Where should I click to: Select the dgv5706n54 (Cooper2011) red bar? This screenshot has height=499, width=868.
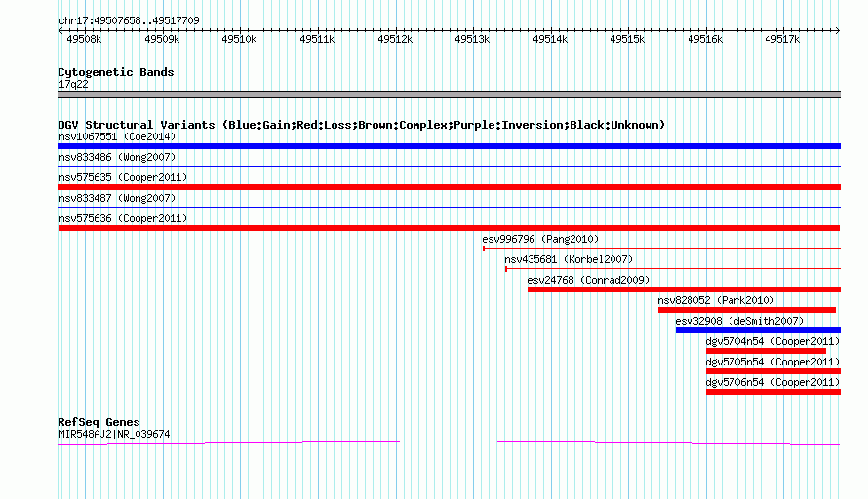pyautogui.click(x=773, y=392)
